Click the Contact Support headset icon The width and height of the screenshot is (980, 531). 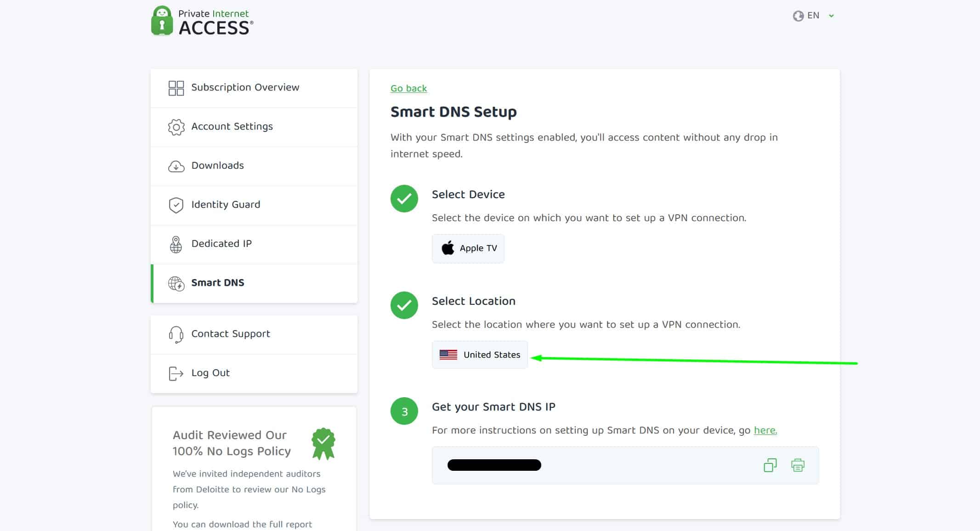[176, 334]
